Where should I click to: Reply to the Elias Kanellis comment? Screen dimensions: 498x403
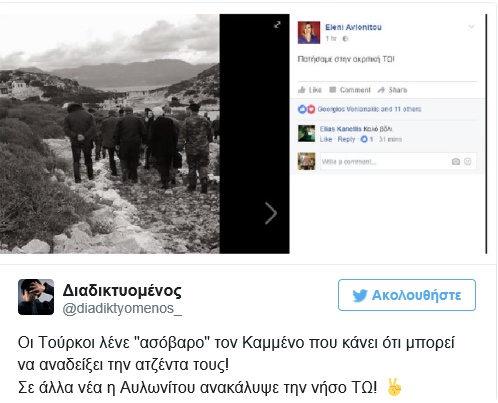(346, 139)
